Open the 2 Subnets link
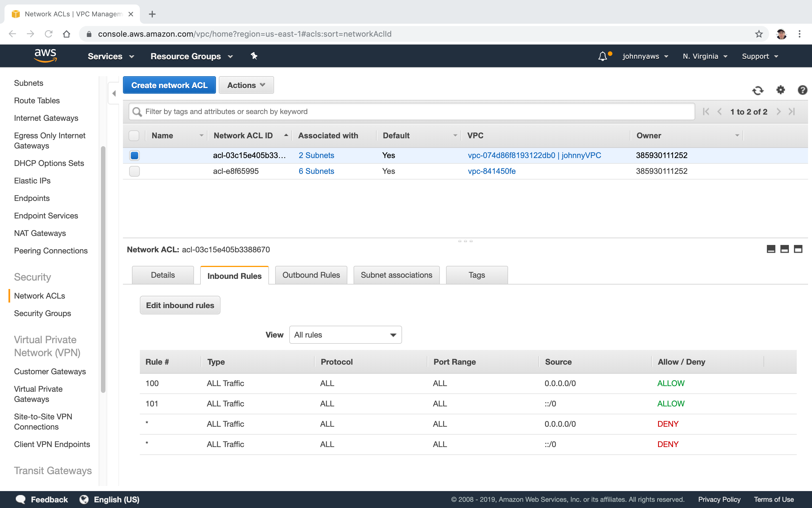812x508 pixels. point(316,155)
